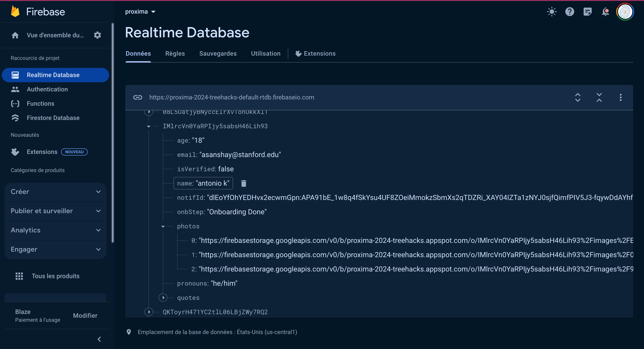The width and height of the screenshot is (644, 349).
Task: Click the expand all nodes icon
Action: pyautogui.click(x=578, y=97)
